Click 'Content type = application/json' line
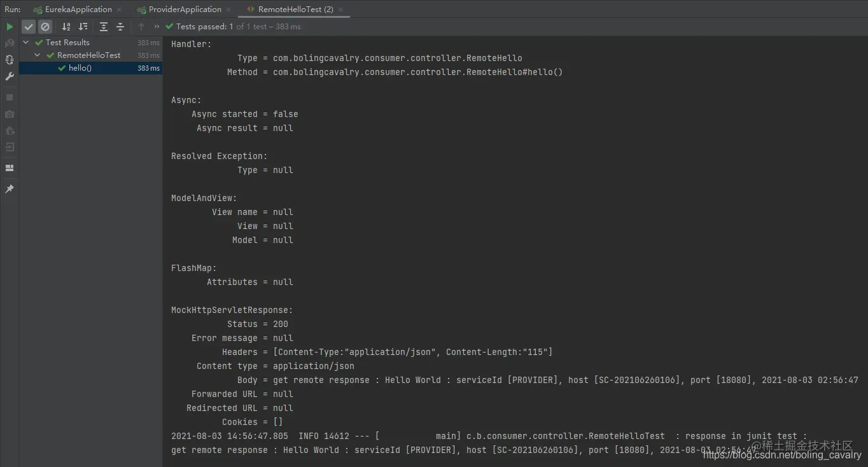Image resolution: width=868 pixels, height=467 pixels. [x=276, y=366]
